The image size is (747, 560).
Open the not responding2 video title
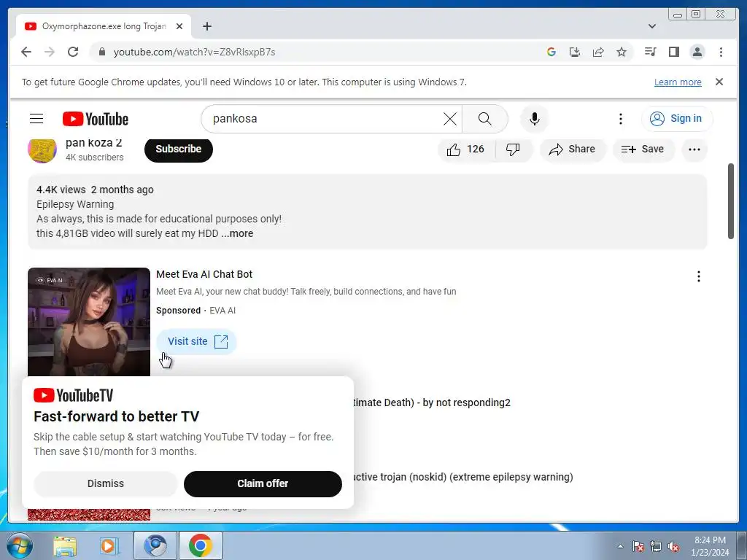coord(432,402)
